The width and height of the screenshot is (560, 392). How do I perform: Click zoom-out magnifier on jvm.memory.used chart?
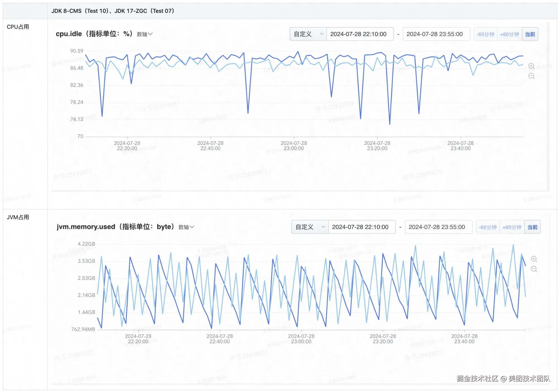coord(533,269)
